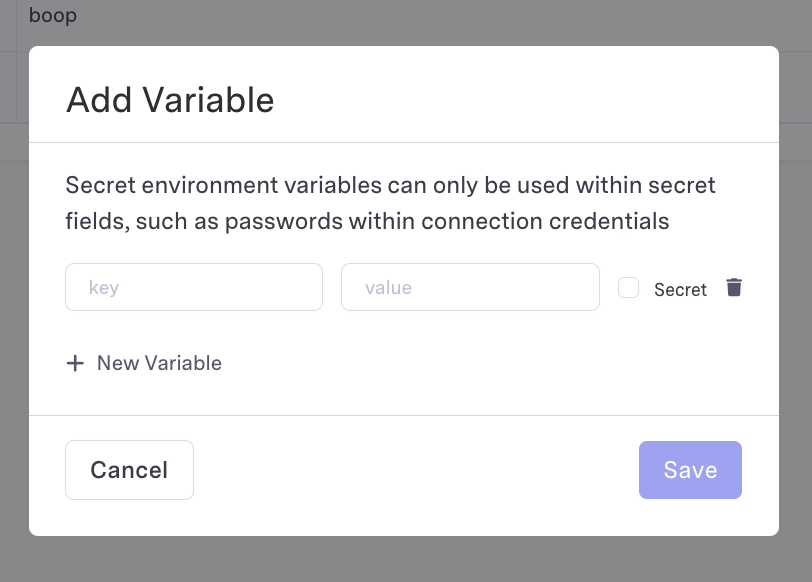
Task: Click the 'key' placeholder text
Action: pos(104,288)
